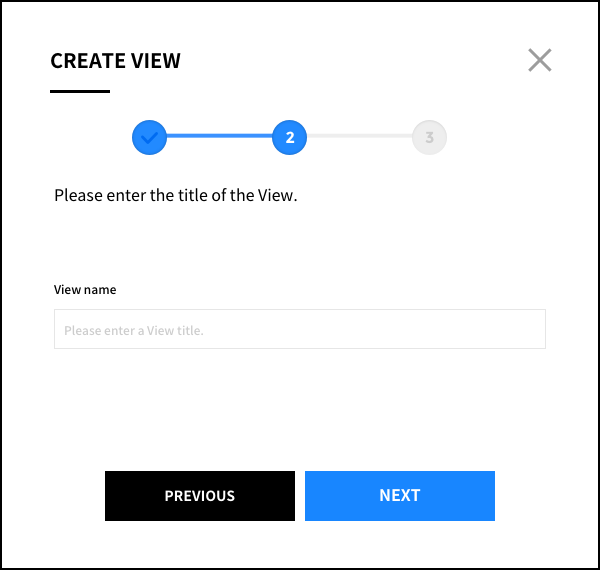
Task: Return to the first step via checkmark icon
Action: [149, 137]
